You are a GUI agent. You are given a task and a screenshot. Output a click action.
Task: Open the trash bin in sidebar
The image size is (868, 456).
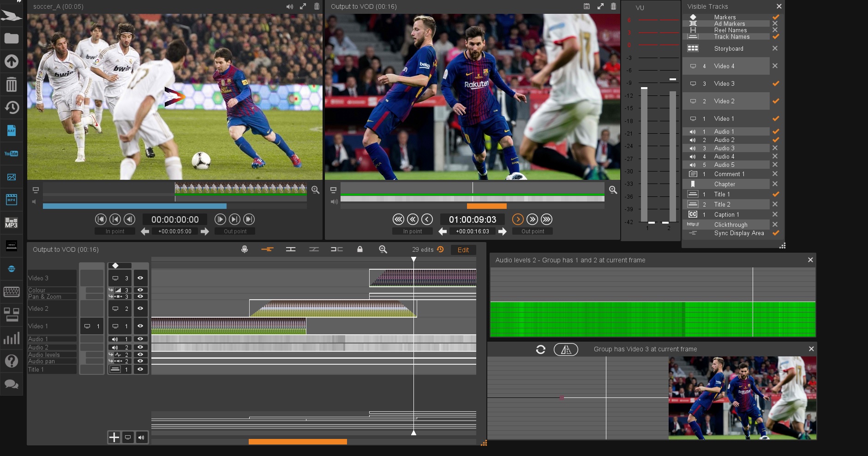point(12,84)
